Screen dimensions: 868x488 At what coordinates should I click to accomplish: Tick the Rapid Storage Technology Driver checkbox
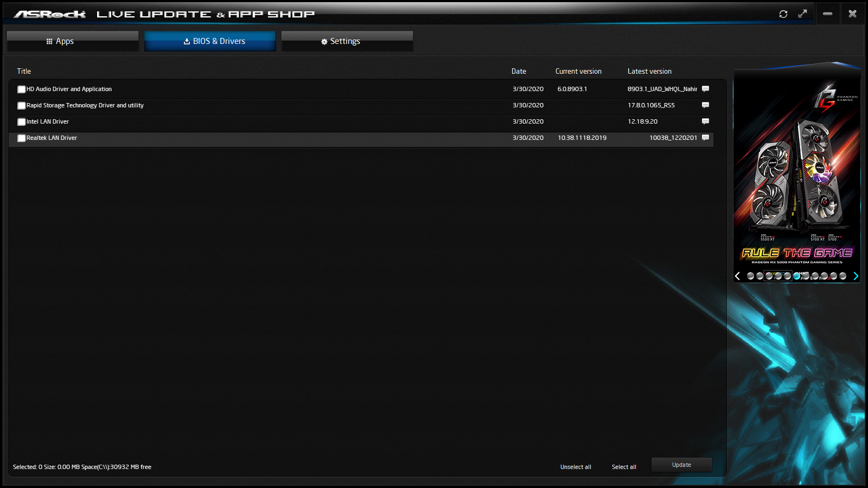(22, 106)
